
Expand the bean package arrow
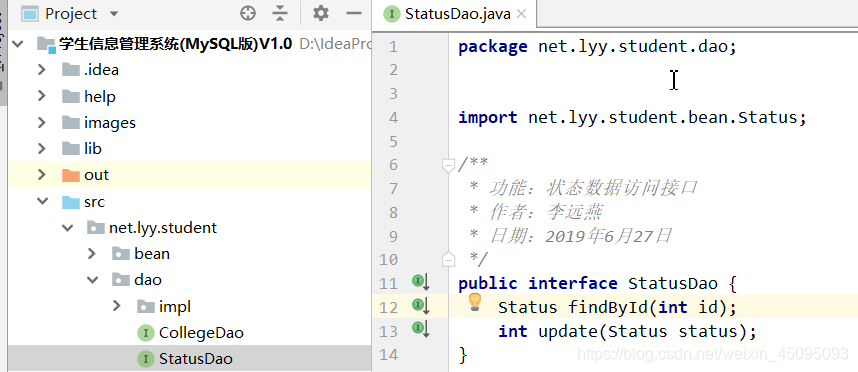point(91,254)
